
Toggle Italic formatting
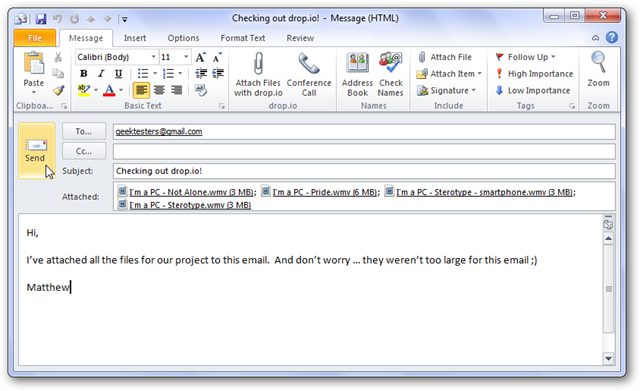click(x=101, y=73)
